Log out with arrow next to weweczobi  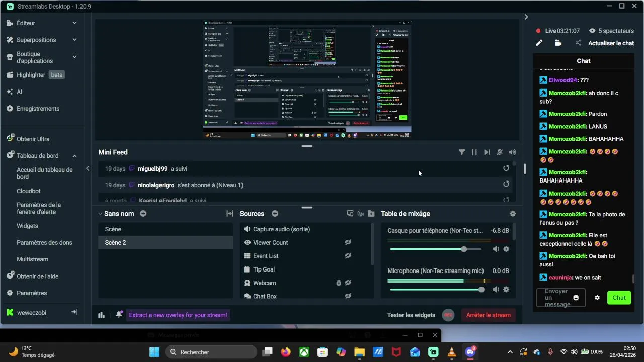[74, 312]
